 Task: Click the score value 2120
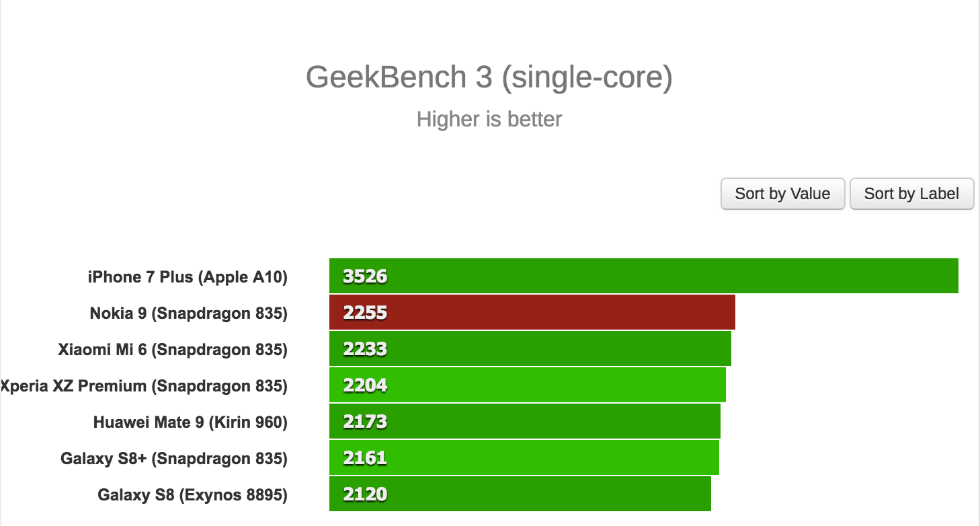click(364, 494)
